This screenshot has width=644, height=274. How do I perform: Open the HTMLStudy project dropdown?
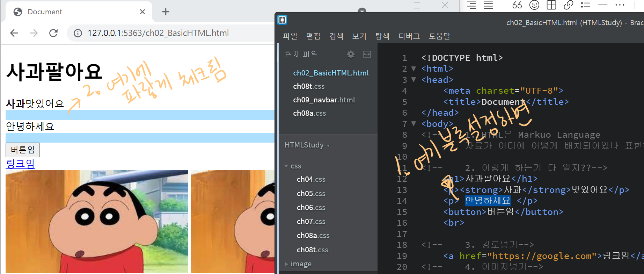(307, 145)
